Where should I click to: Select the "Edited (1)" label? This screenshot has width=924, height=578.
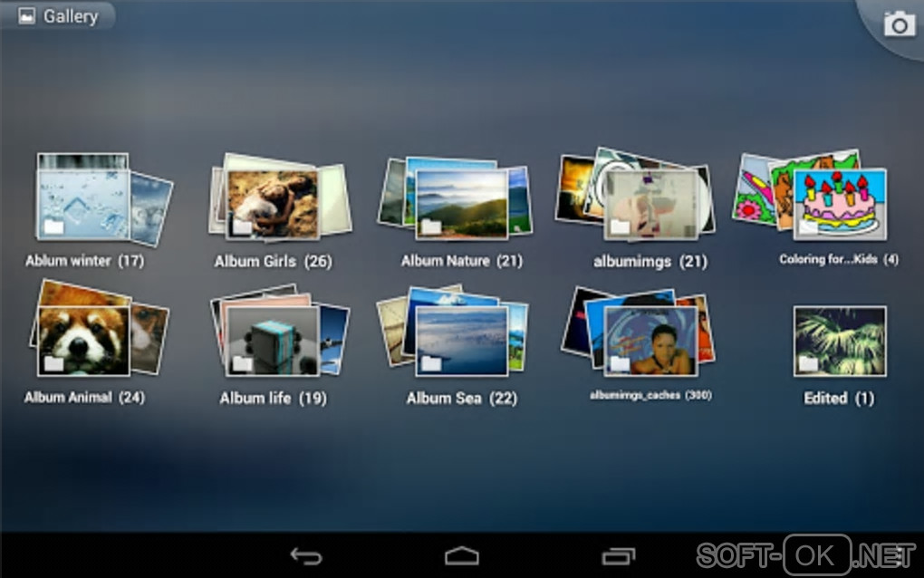pyautogui.click(x=839, y=399)
